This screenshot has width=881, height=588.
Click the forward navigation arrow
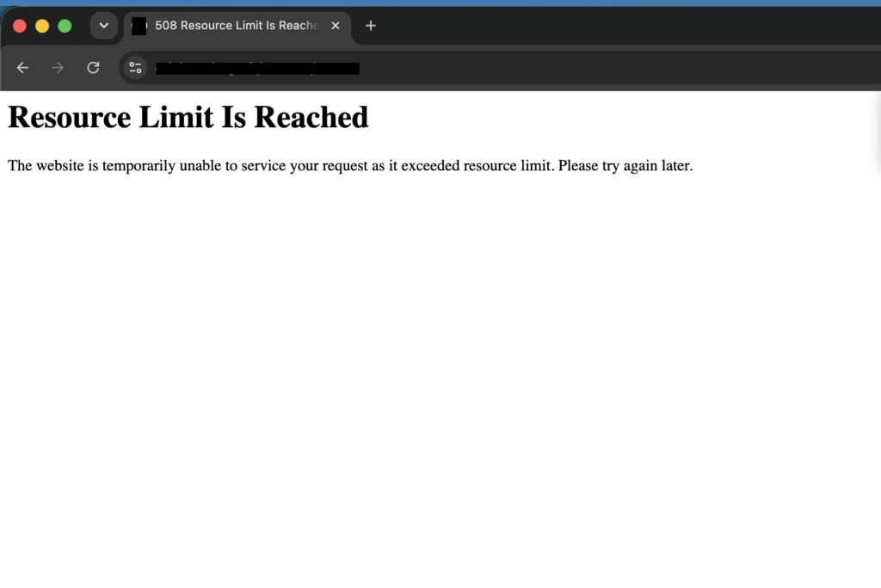click(58, 68)
